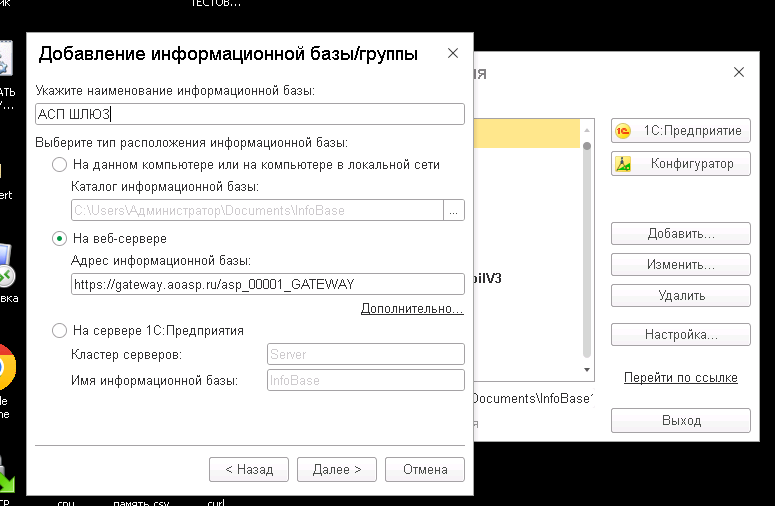Browse for infobase catalog with '...' button

(x=454, y=211)
